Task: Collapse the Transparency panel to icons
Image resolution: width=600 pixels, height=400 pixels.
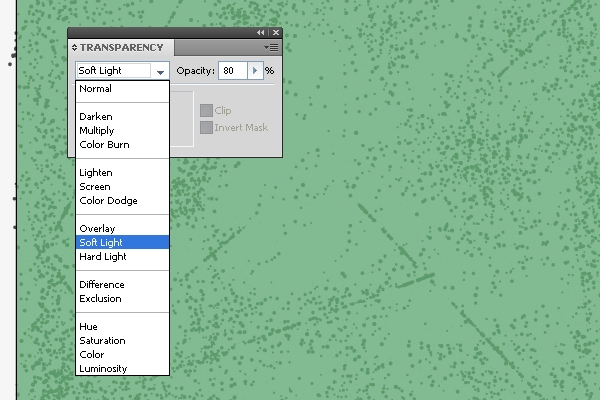Action: [261, 33]
